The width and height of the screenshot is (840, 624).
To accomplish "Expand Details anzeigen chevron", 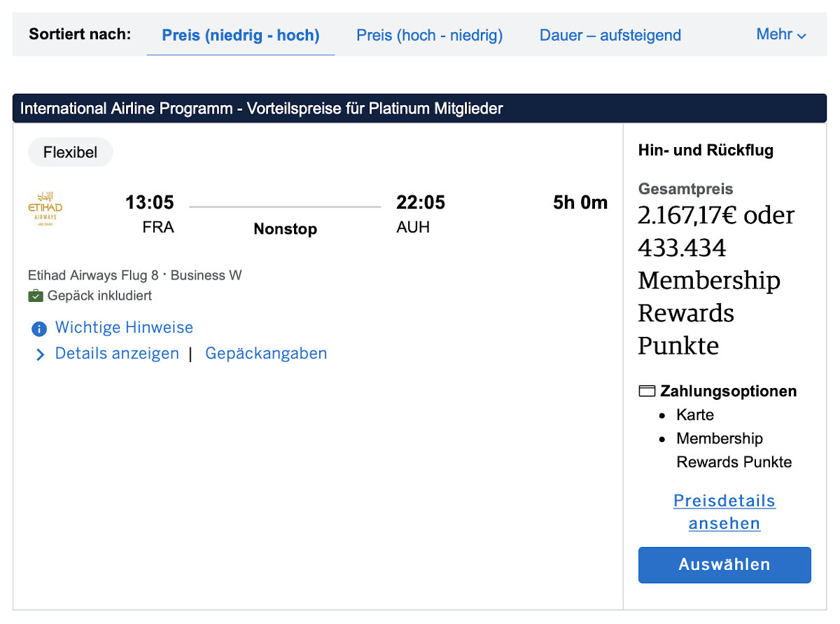I will click(x=40, y=354).
